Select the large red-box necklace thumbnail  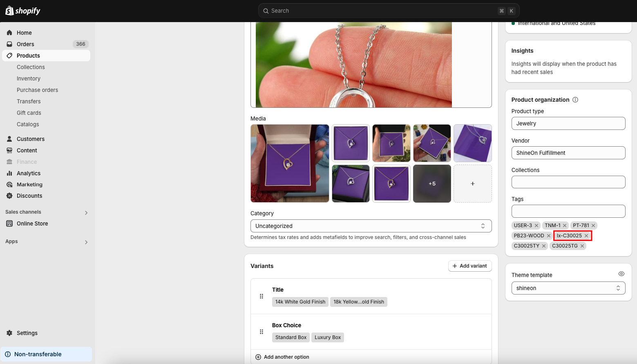(290, 163)
